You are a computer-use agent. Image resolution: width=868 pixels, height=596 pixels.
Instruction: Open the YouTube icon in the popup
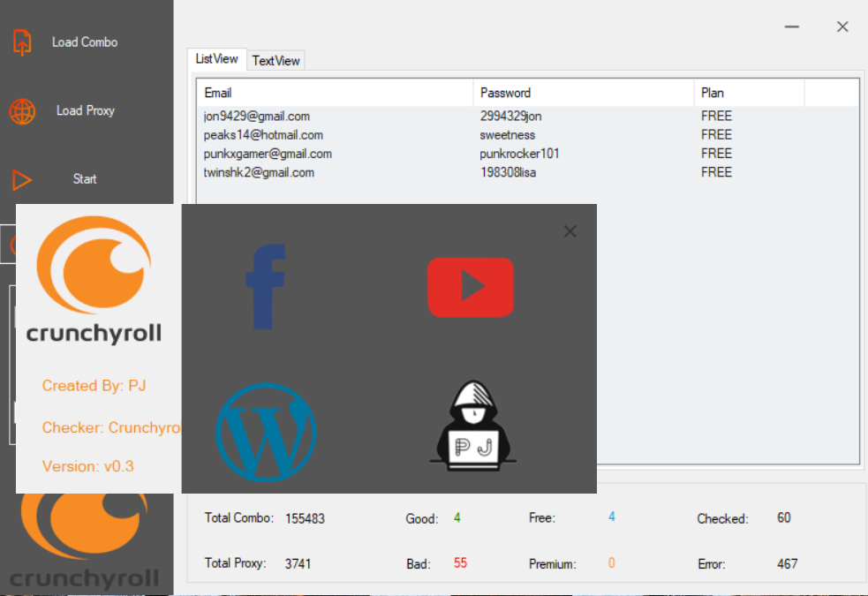click(471, 287)
